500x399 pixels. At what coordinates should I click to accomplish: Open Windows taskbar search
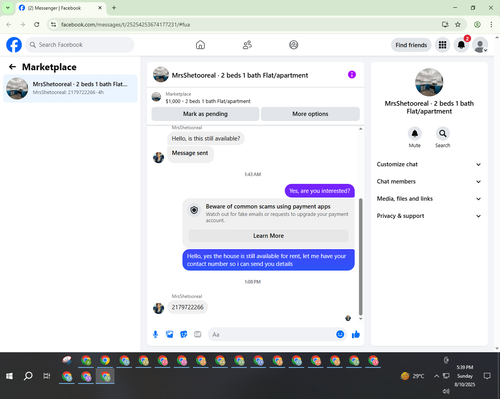tap(28, 376)
